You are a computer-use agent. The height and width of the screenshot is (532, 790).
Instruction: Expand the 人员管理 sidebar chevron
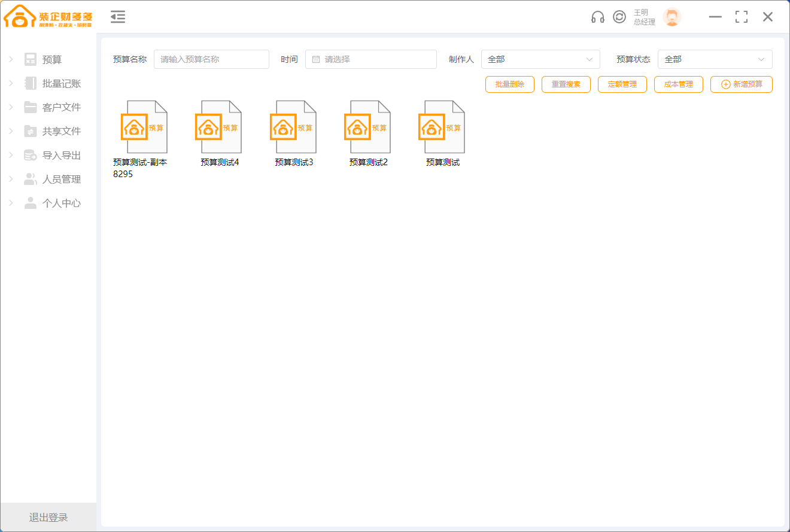11,179
